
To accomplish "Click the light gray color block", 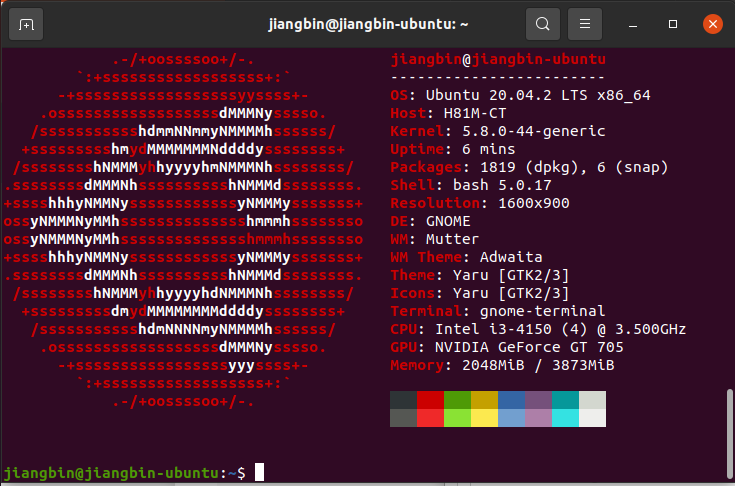I will click(592, 400).
